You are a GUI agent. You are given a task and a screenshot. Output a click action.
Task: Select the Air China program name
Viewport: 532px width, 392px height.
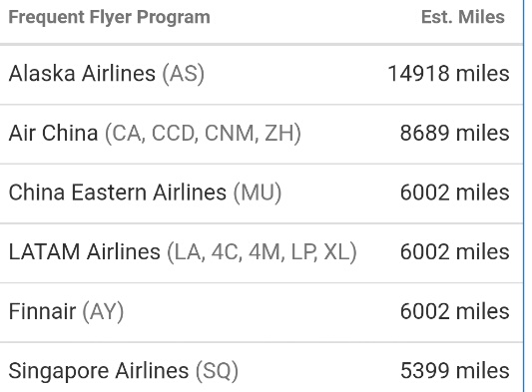click(x=53, y=133)
